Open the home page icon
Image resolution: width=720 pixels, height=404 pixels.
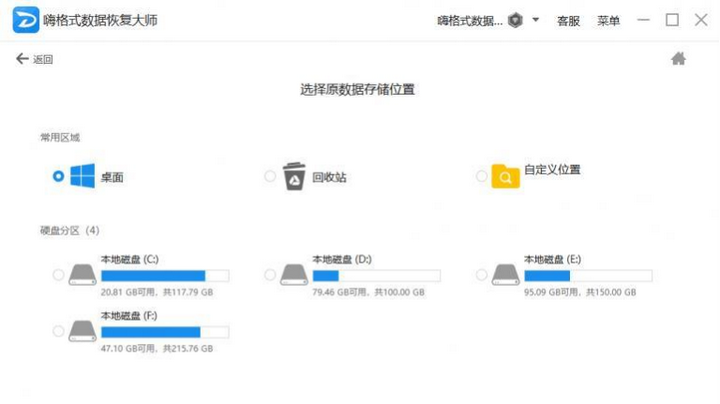[678, 59]
